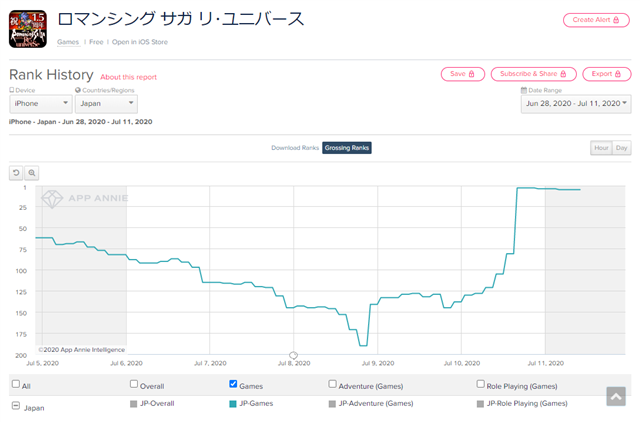Click the Export button

pos(607,74)
